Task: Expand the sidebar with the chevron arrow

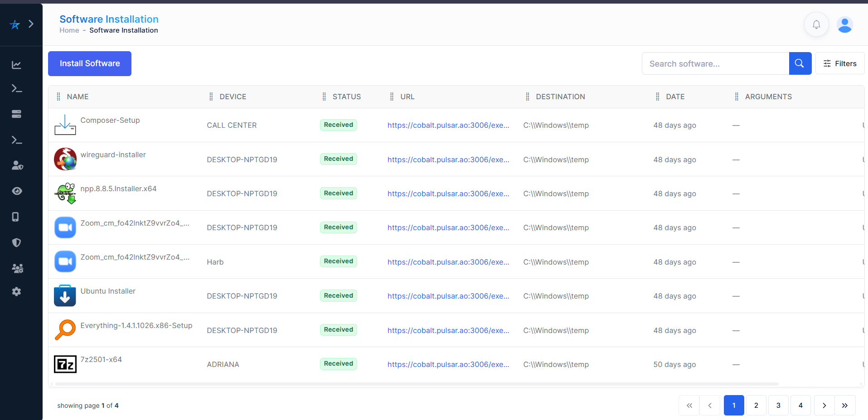Action: [x=31, y=24]
